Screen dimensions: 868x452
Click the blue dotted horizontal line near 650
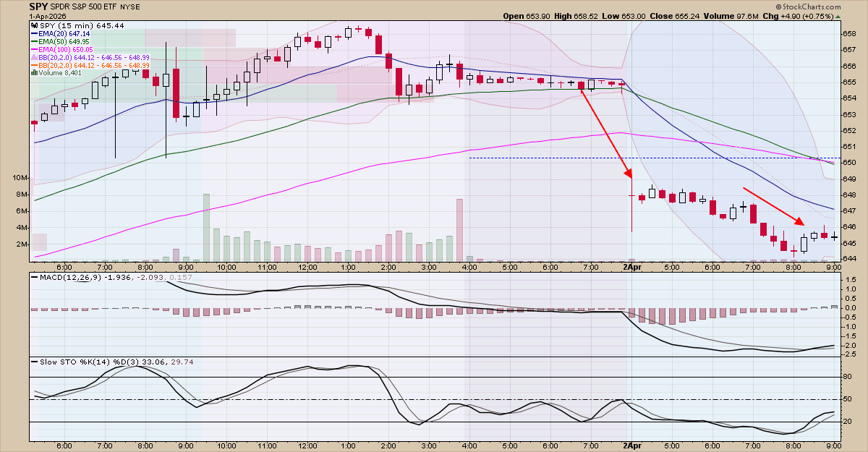(x=655, y=158)
